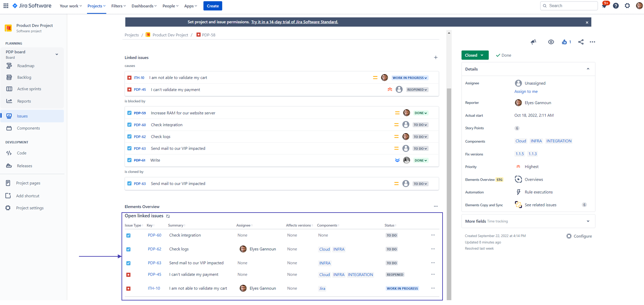Open the issue more actions ellipsis
This screenshot has width=644, height=305.
click(592, 42)
